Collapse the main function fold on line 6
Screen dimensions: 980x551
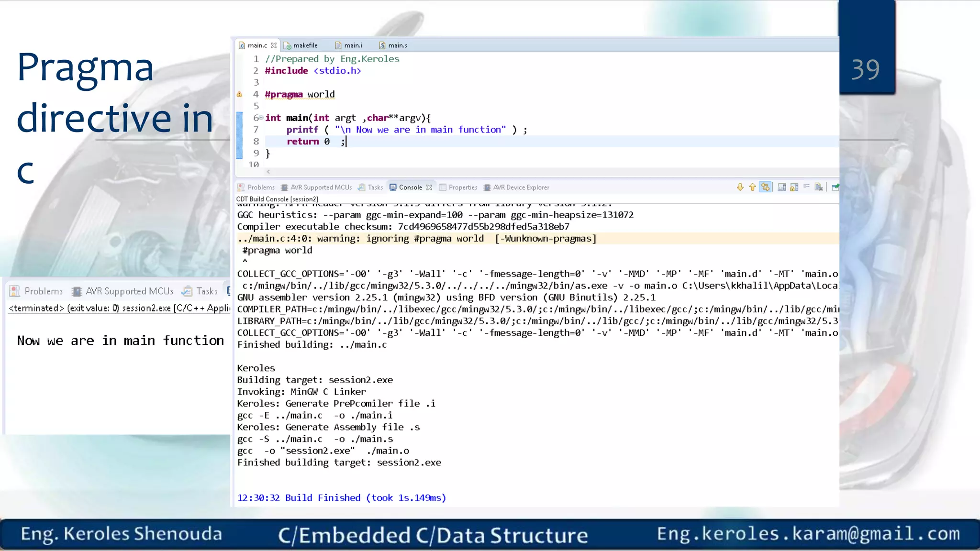(261, 118)
